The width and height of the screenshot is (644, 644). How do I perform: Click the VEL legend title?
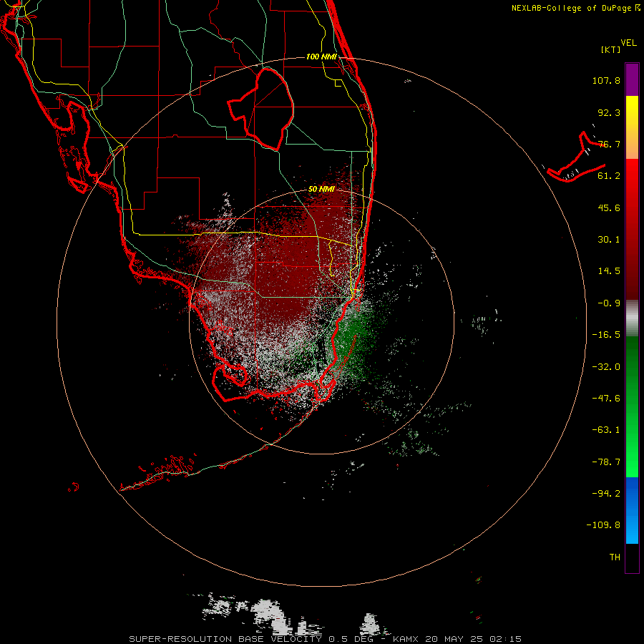(x=628, y=43)
